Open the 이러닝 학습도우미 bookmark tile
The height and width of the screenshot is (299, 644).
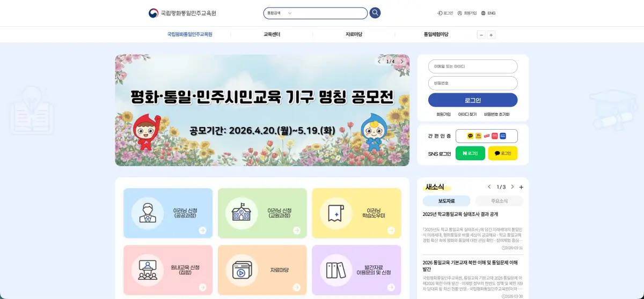pos(356,213)
